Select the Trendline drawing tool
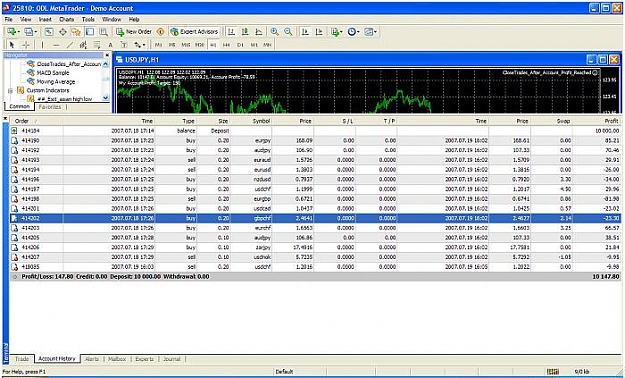This screenshot has width=625, height=378. click(x=69, y=45)
